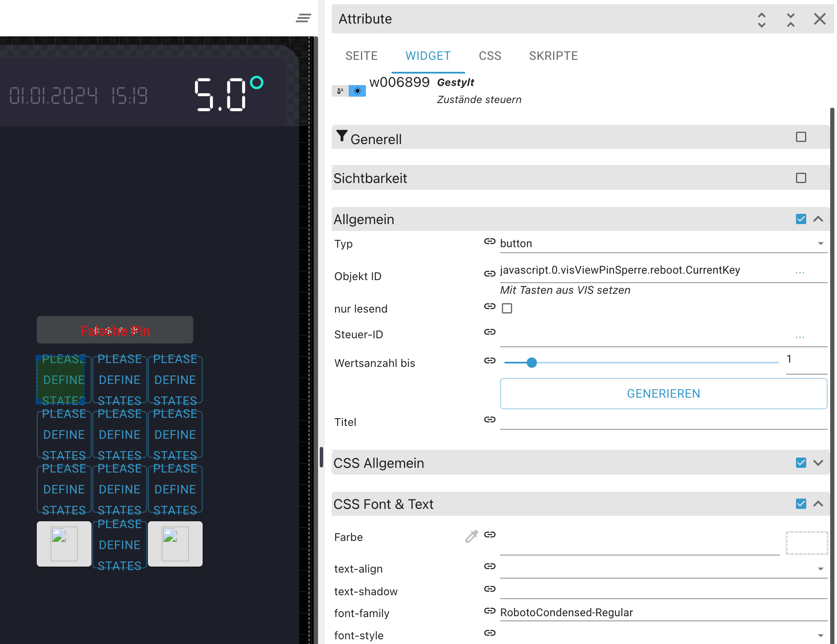Click the link icon beside Wertsanzahl bis

coord(490,360)
